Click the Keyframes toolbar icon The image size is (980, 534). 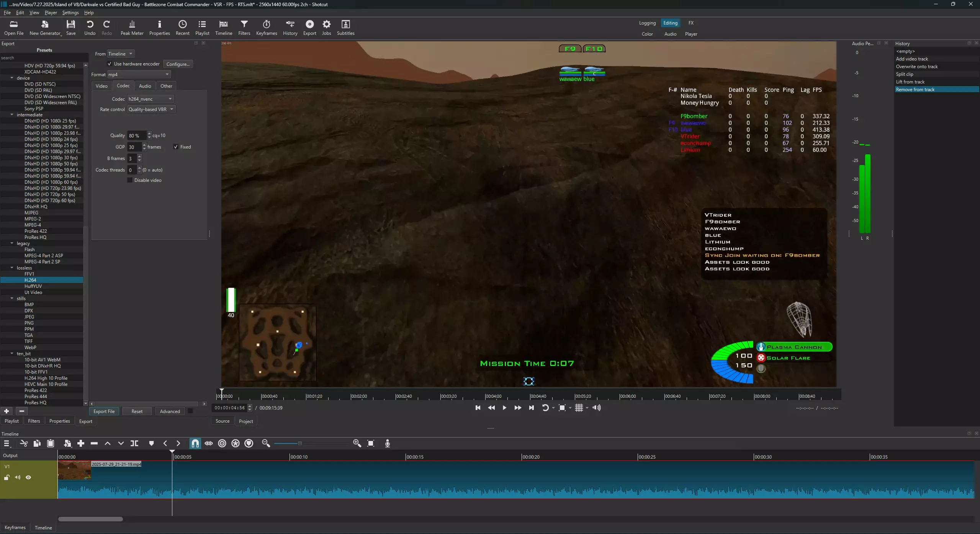[266, 28]
